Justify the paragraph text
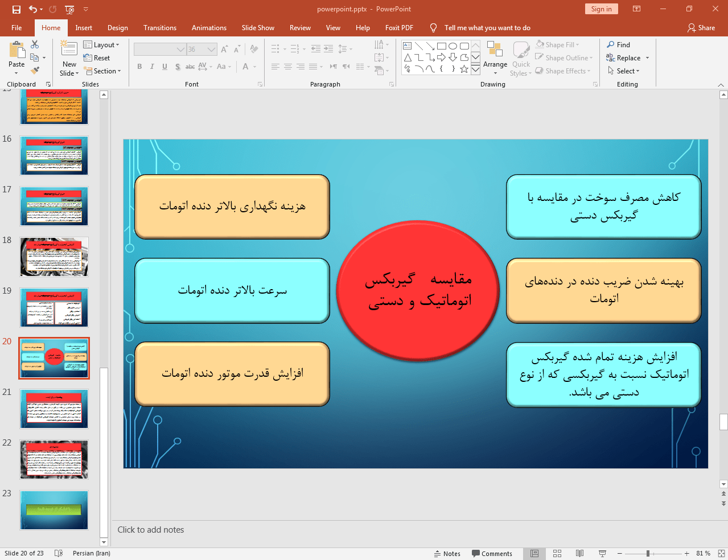This screenshot has width=728, height=560. (313, 67)
